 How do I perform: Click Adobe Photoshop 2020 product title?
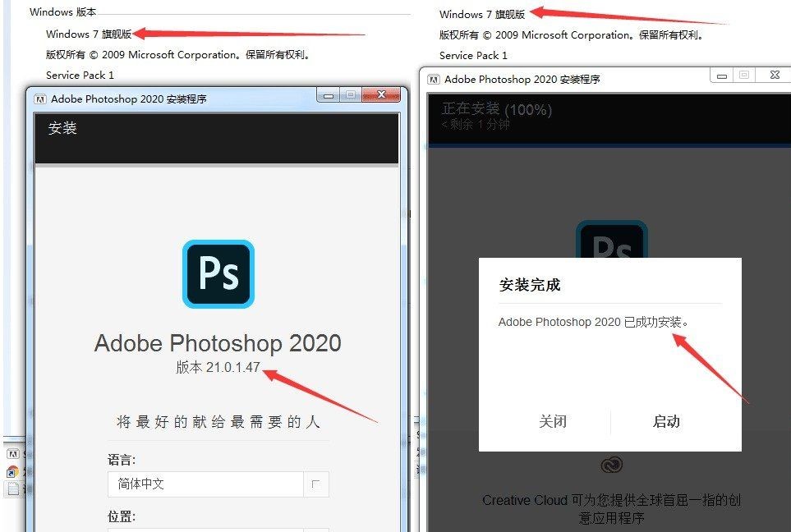(x=218, y=343)
